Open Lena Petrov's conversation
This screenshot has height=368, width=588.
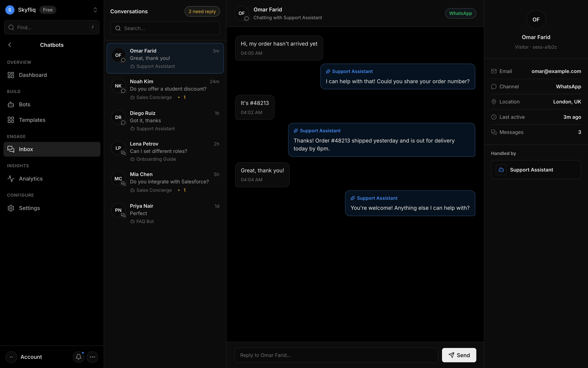tap(165, 151)
